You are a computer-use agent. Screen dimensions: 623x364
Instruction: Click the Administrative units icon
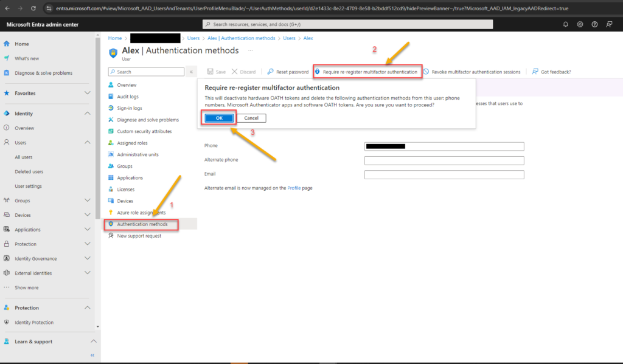coord(111,154)
